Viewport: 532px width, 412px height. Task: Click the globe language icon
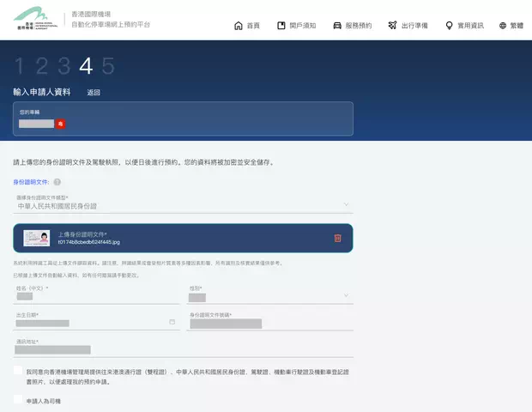click(503, 26)
